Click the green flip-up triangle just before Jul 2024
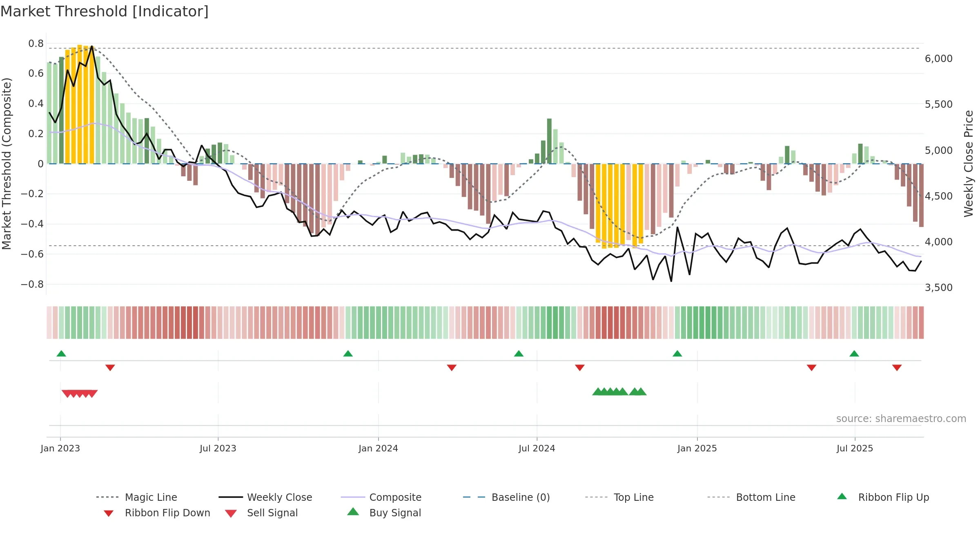Screen dimensions: 980x551 coord(519,353)
